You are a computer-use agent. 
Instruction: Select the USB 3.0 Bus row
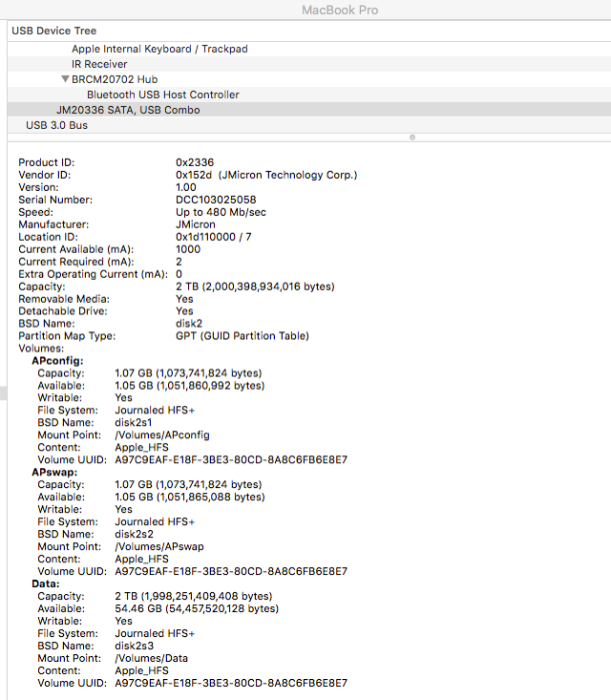tap(309, 125)
